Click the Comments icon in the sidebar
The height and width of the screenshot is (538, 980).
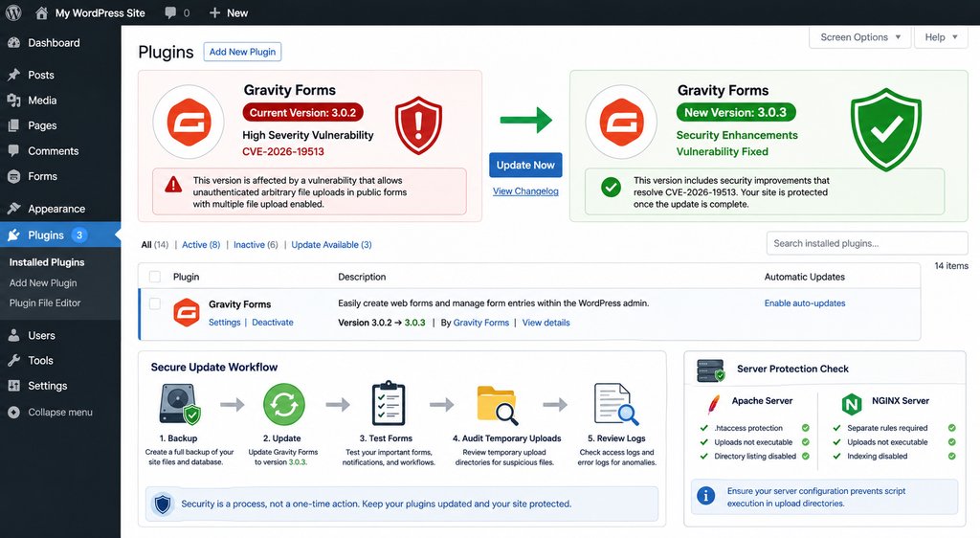(13, 150)
